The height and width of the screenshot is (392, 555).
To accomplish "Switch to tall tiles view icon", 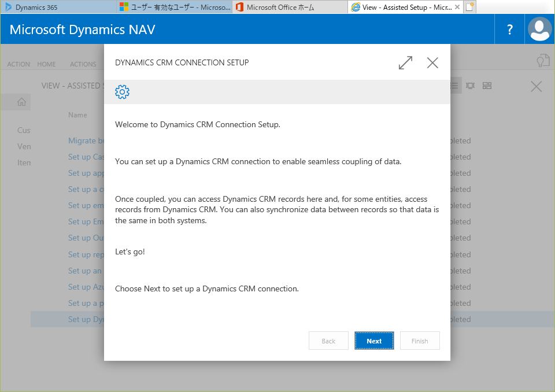I will [471, 86].
